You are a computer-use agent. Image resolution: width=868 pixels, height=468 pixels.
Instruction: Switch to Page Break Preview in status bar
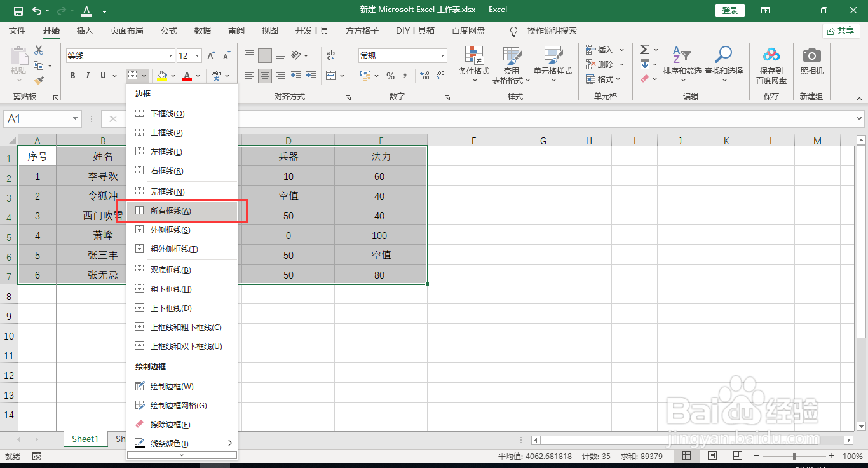click(x=738, y=457)
